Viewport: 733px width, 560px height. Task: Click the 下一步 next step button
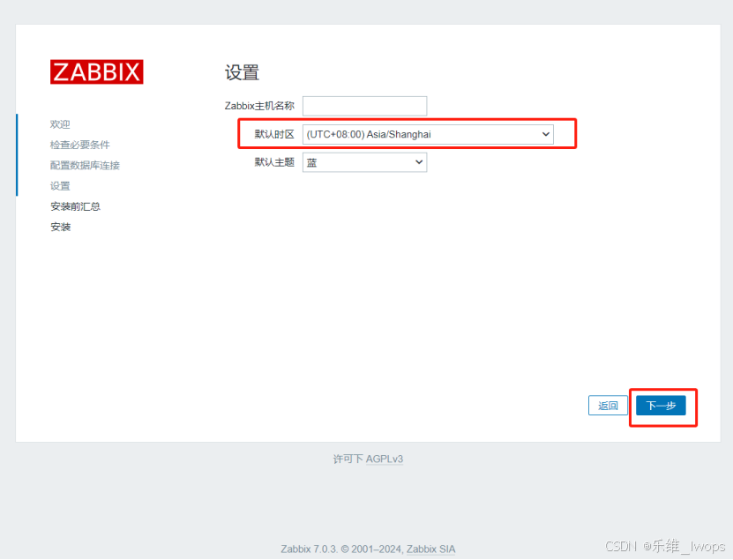[x=661, y=406]
